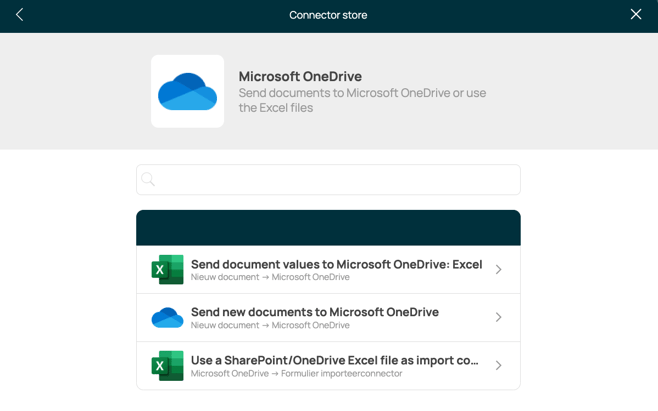The width and height of the screenshot is (658, 411).
Task: Expand chevron for Send new documents row
Action: pos(498,317)
